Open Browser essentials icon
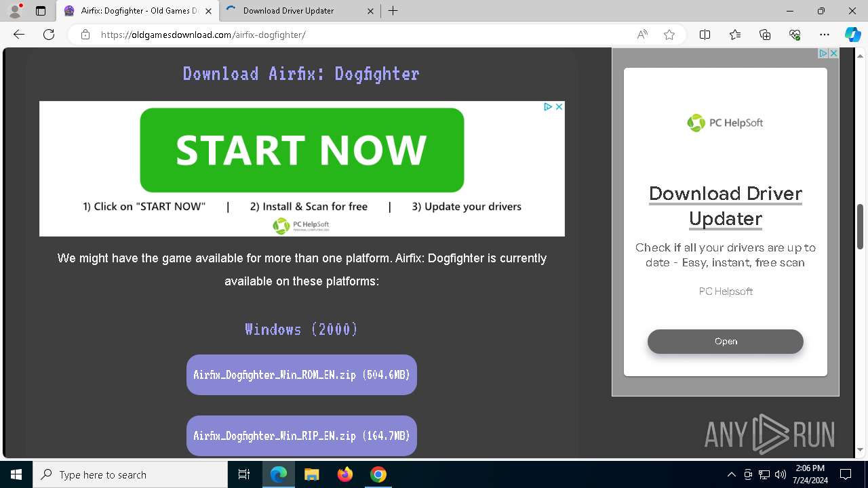 point(795,35)
